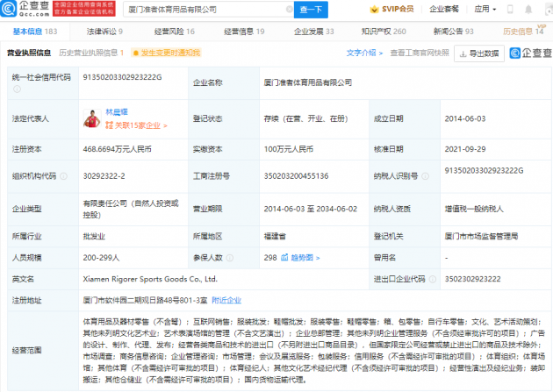Open the 应用 dropdown menu

pyautogui.click(x=485, y=9)
